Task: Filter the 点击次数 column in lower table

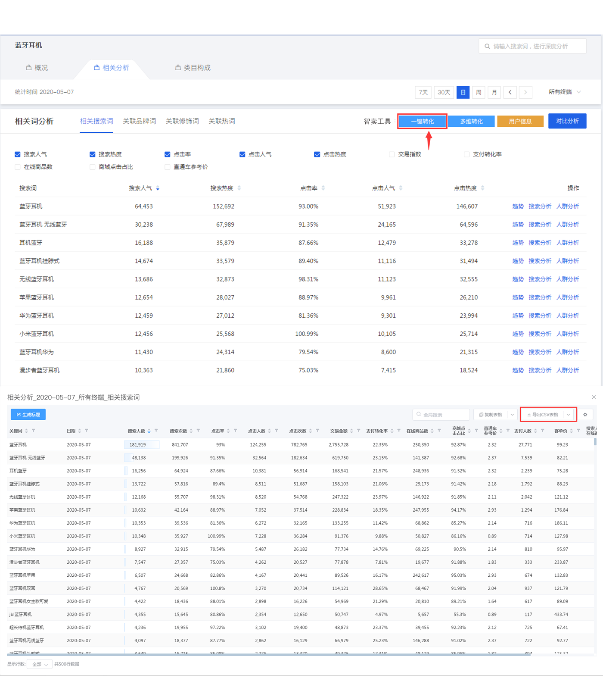Action: pyautogui.click(x=317, y=431)
